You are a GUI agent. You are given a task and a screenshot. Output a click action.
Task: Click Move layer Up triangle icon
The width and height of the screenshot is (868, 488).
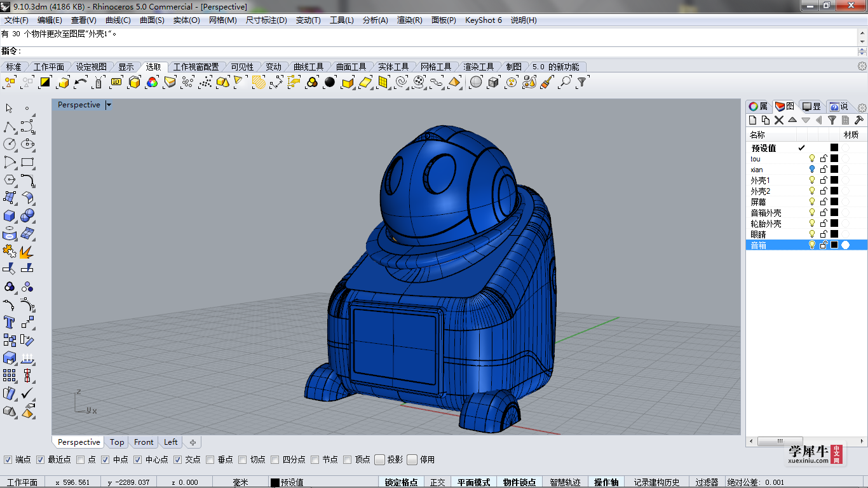pyautogui.click(x=792, y=120)
